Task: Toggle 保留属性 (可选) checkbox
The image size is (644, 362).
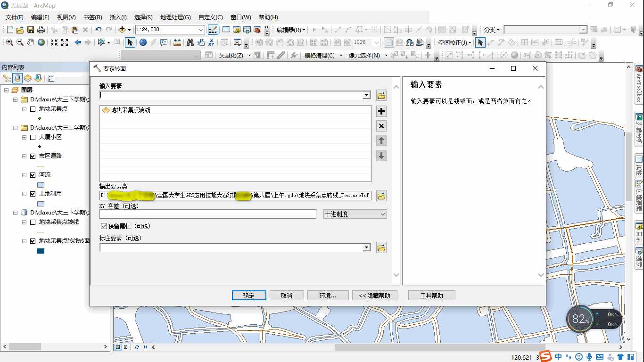Action: (104, 226)
